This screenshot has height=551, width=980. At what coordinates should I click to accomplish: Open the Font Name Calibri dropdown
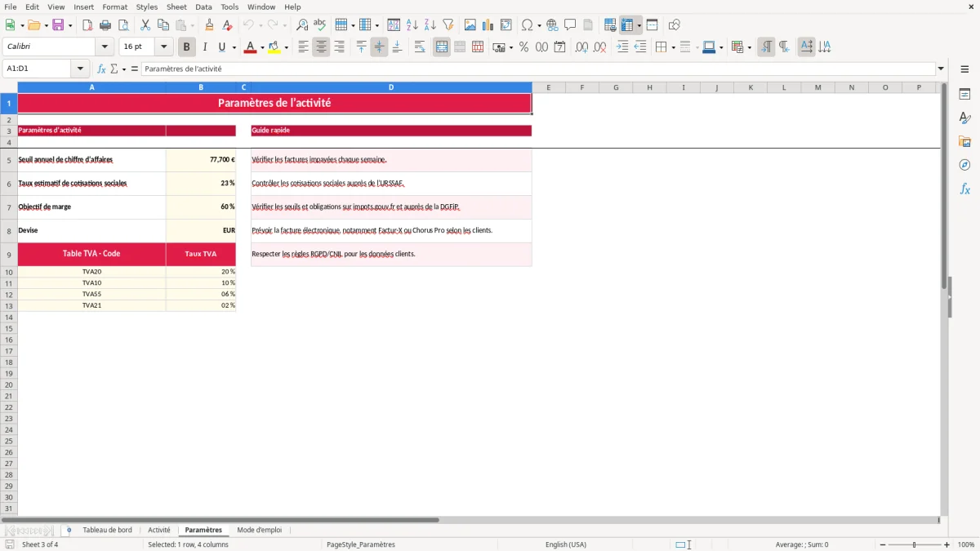click(x=105, y=47)
